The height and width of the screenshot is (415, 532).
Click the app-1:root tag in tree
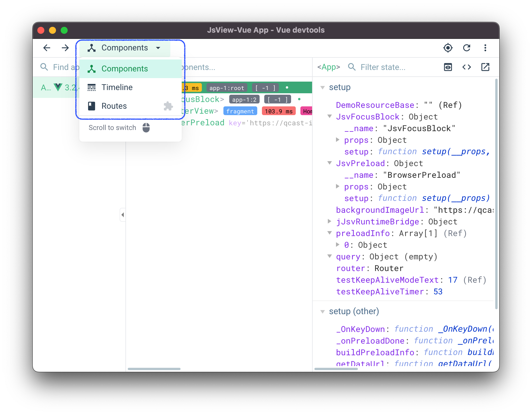[x=227, y=88]
